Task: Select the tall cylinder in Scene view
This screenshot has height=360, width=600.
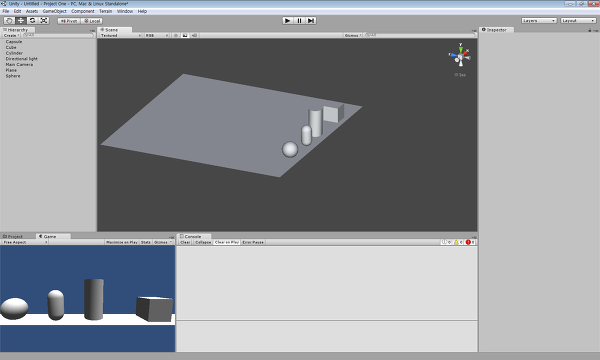Action: (x=316, y=122)
